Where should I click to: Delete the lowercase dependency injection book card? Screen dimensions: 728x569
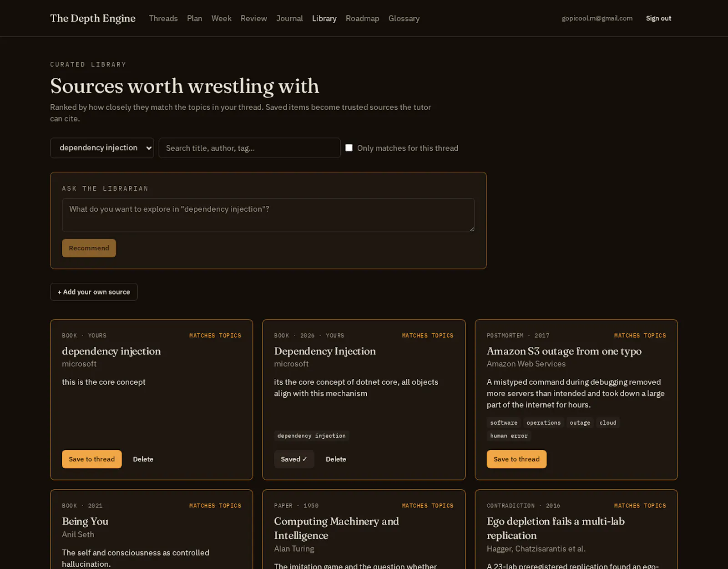tap(143, 459)
